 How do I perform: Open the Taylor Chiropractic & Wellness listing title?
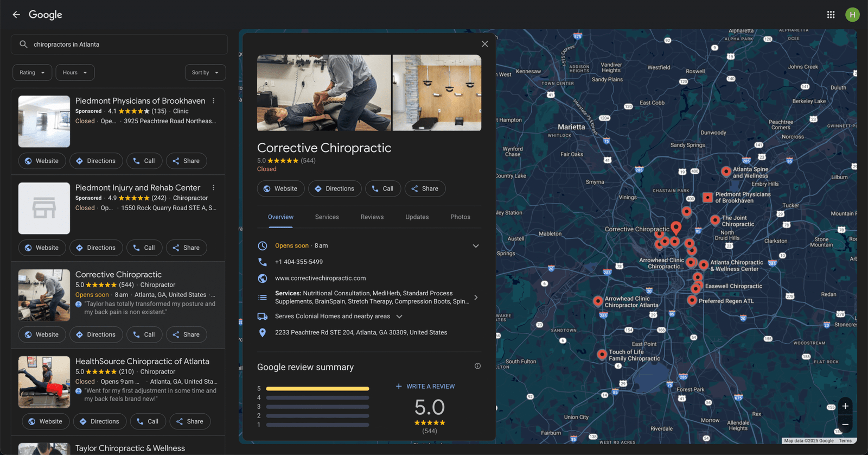[130, 448]
